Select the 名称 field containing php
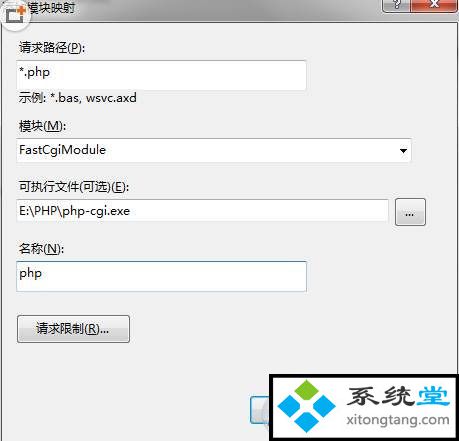 161,276
